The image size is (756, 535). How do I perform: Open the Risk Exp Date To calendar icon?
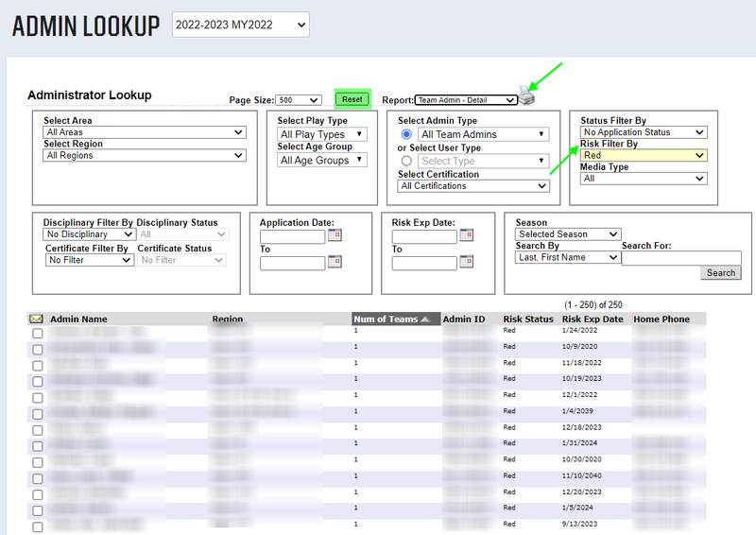pos(465,263)
